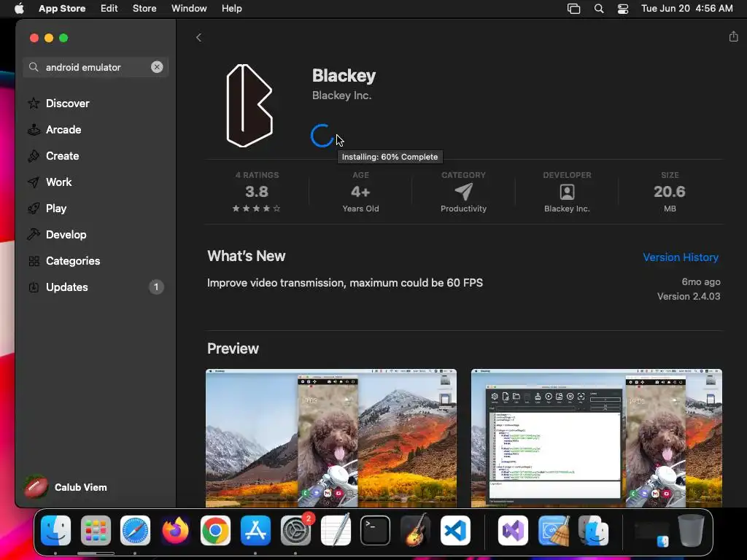The image size is (747, 560).
Task: Launch Terminal from the dock
Action: tap(376, 531)
